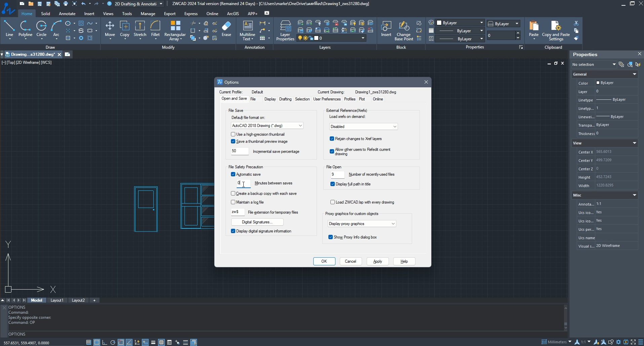Click the Undo arrow in quick access toolbar
The height and width of the screenshot is (346, 644).
(83, 4)
